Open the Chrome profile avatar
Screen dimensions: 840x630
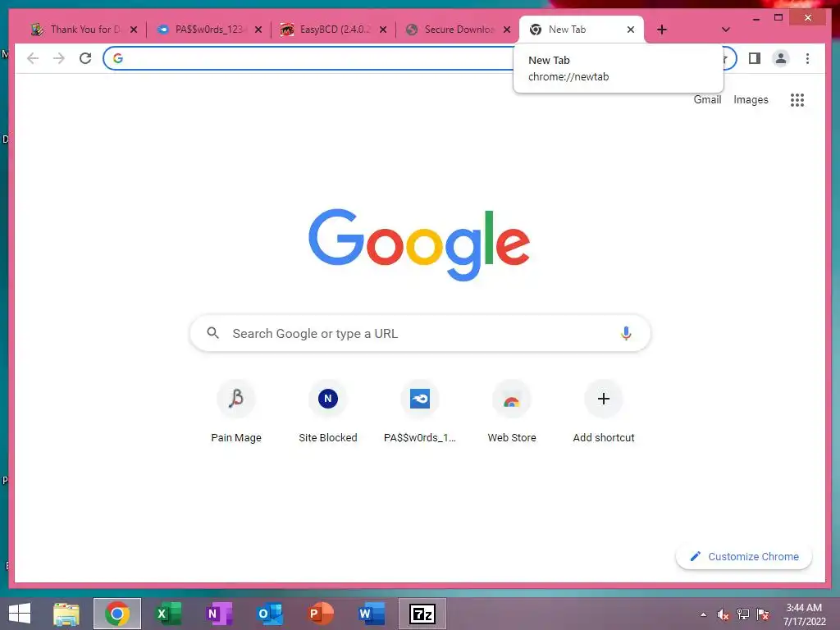click(x=781, y=58)
